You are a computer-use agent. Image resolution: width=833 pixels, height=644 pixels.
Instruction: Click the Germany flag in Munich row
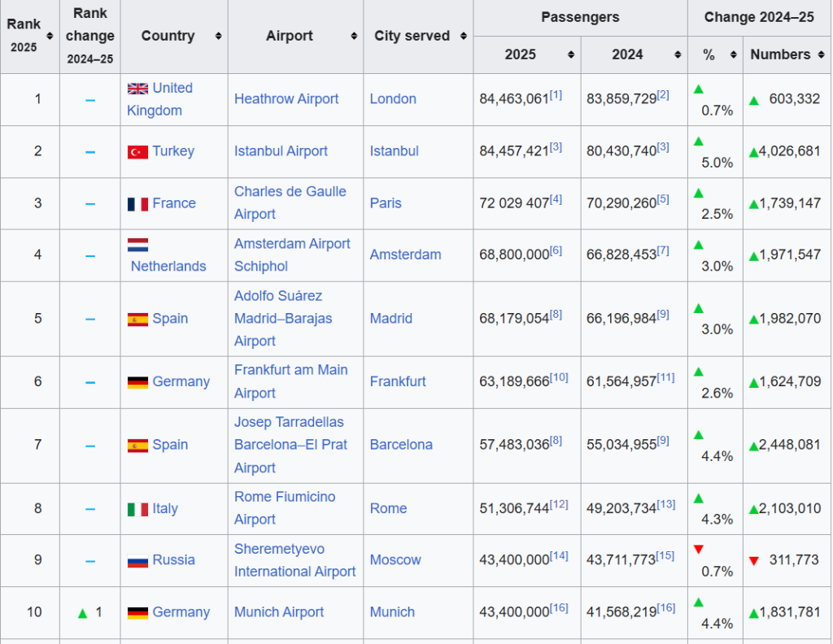coord(137,613)
